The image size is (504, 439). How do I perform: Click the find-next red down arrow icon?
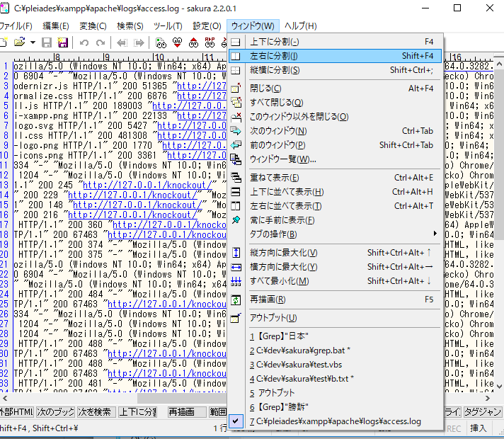click(x=177, y=42)
